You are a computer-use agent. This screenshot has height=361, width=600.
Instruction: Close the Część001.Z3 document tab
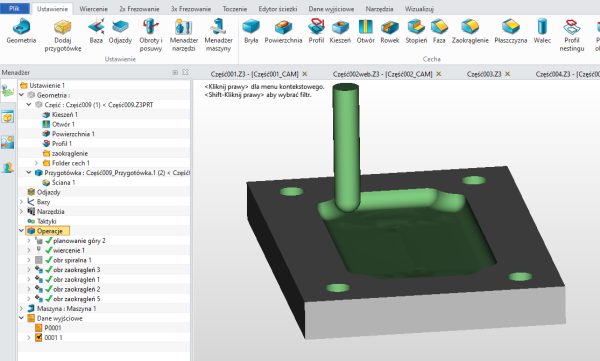305,74
